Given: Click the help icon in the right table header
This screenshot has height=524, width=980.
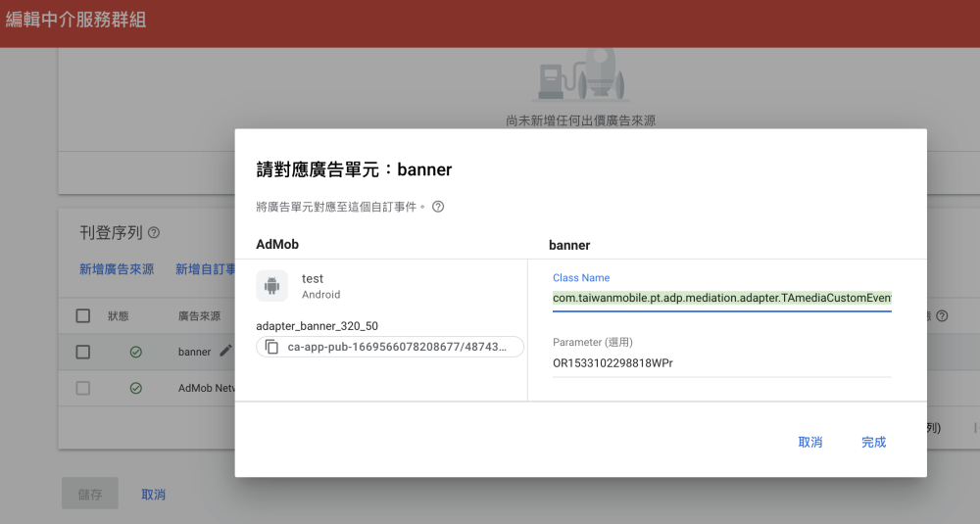Looking at the screenshot, I should pyautogui.click(x=942, y=316).
